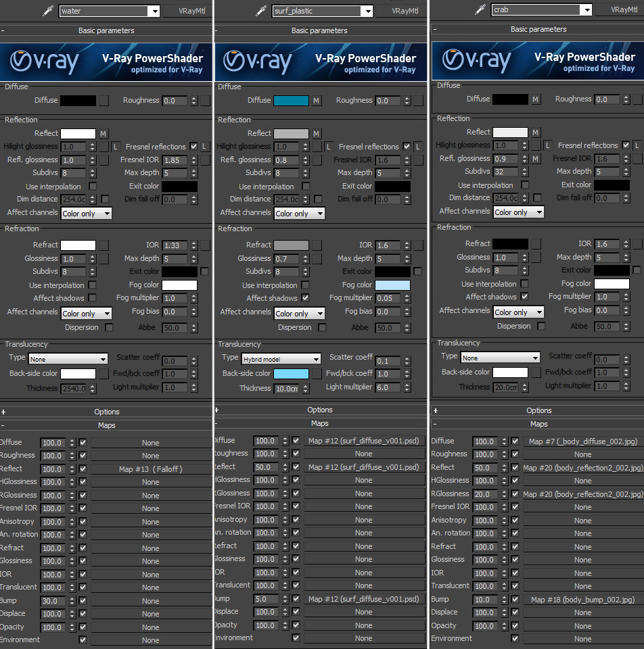Toggle Reflect map checkbox in water Maps

(83, 468)
